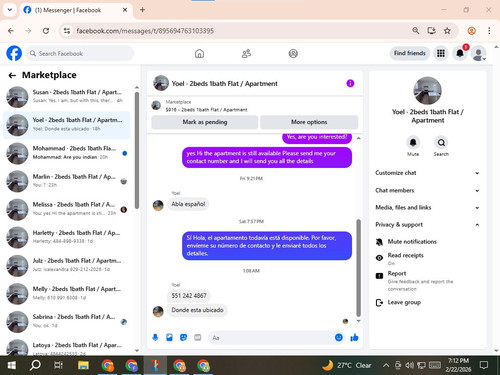Click Find friends button
The width and height of the screenshot is (500, 375).
(x=410, y=53)
